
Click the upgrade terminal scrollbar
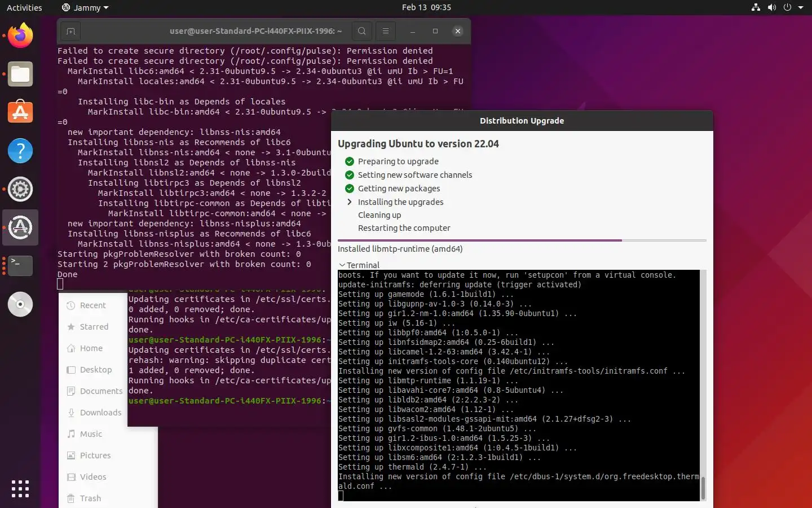pos(703,488)
